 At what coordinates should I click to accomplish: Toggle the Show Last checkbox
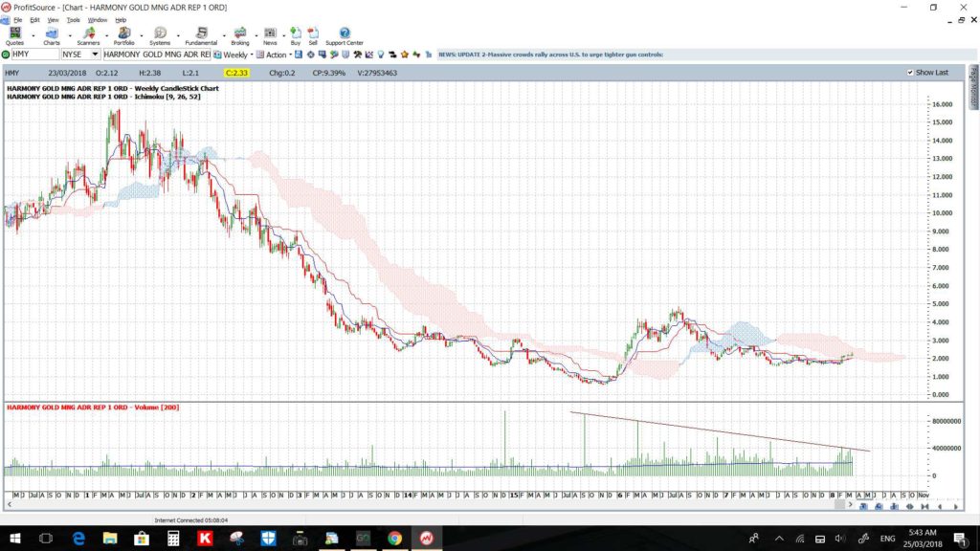pos(910,73)
